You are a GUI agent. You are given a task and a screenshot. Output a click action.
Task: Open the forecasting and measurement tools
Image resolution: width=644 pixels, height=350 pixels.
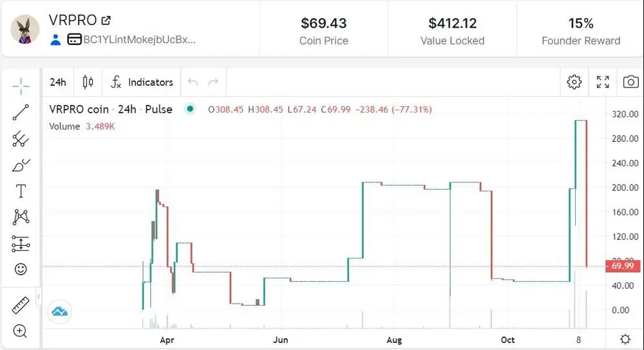21,244
